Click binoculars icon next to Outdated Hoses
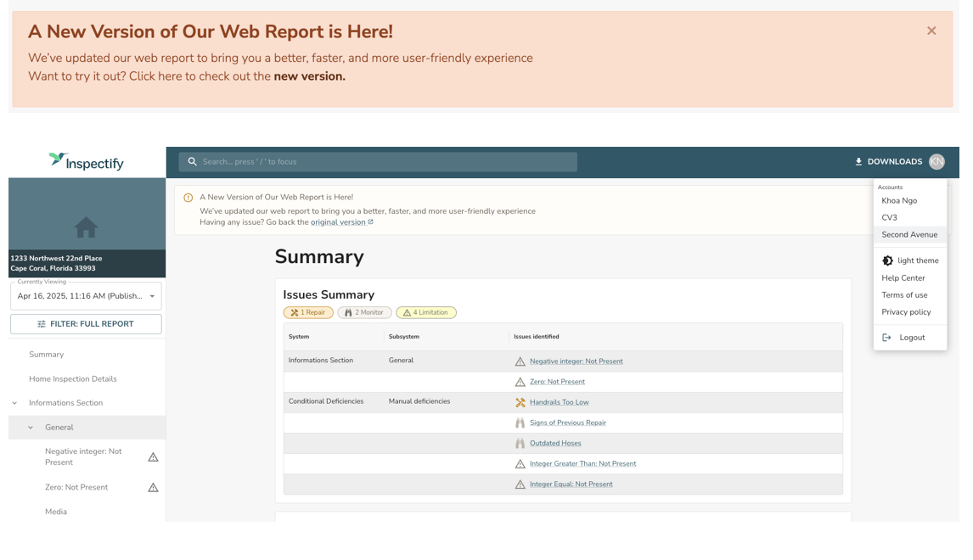The width and height of the screenshot is (973, 560). pos(520,443)
